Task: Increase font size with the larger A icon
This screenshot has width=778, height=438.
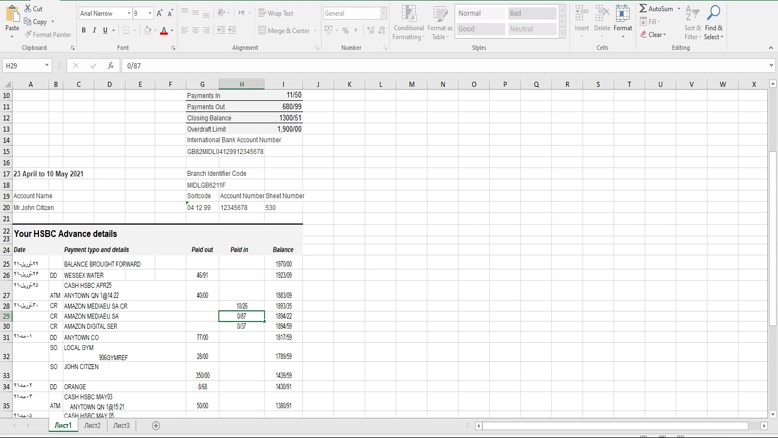Action: coord(159,14)
